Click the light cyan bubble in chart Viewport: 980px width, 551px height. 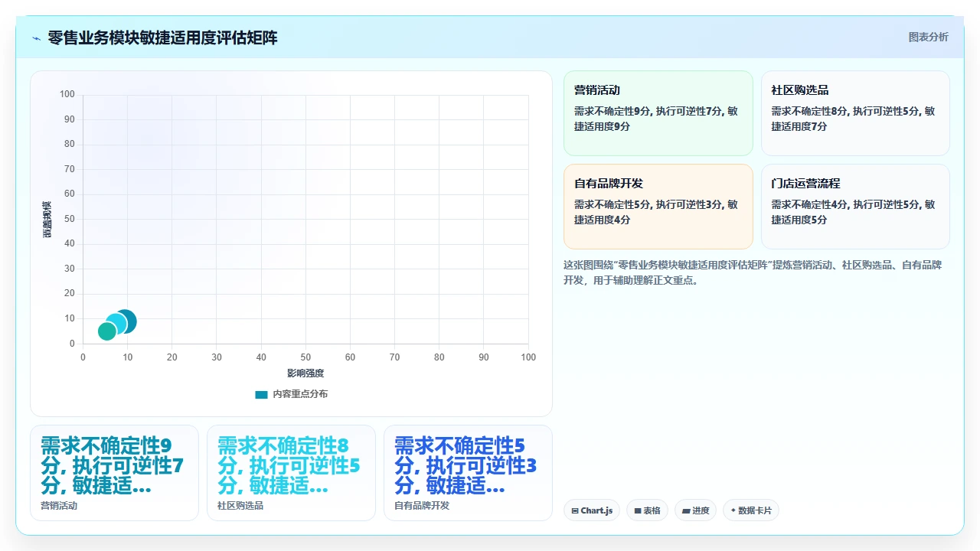(x=116, y=324)
